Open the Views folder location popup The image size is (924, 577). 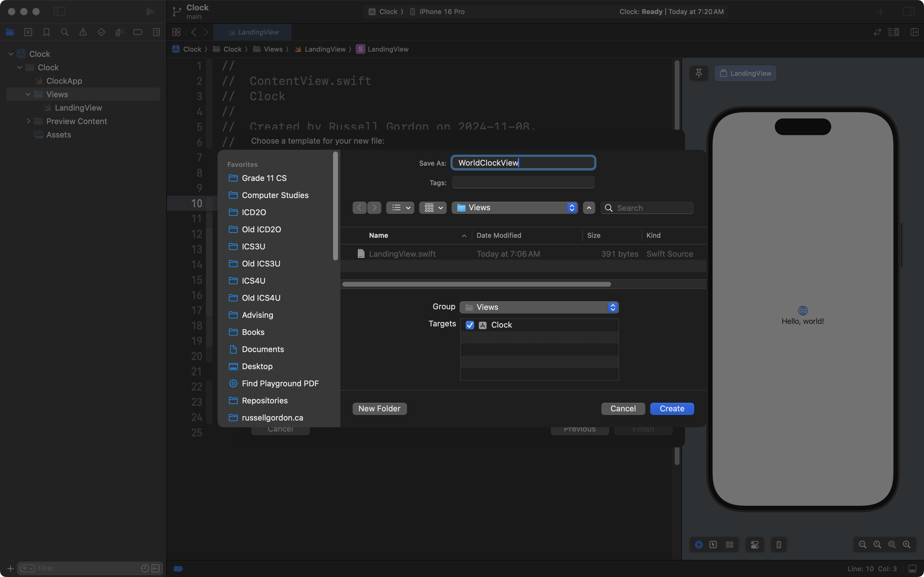[514, 208]
